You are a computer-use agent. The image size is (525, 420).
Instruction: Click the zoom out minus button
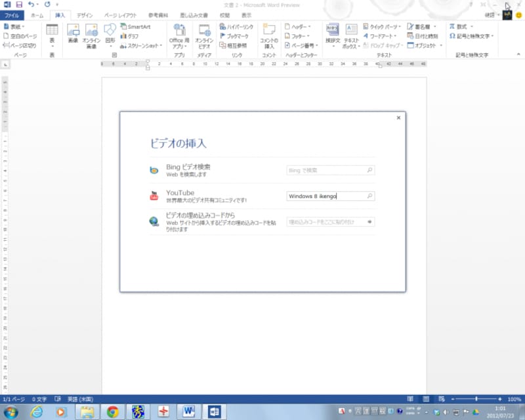pyautogui.click(x=453, y=399)
